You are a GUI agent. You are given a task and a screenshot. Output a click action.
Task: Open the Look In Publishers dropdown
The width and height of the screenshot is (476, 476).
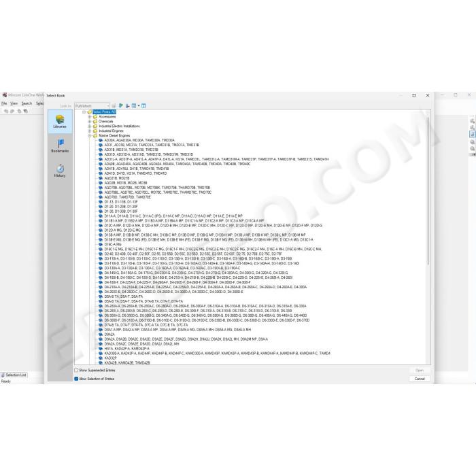point(92,106)
